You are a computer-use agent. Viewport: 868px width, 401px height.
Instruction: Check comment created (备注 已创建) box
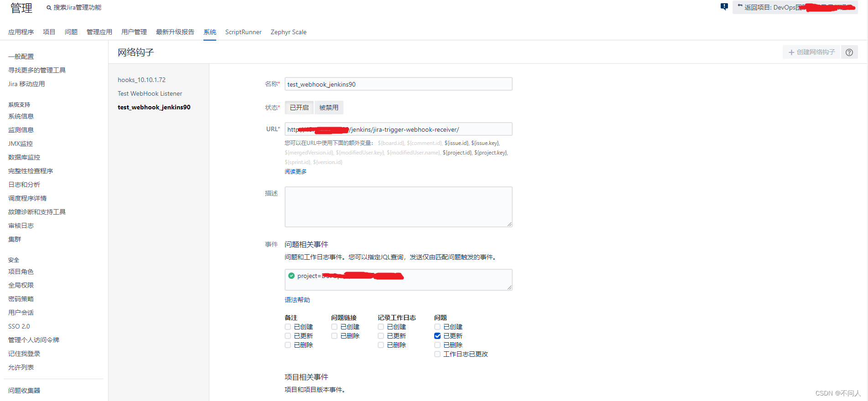point(288,327)
